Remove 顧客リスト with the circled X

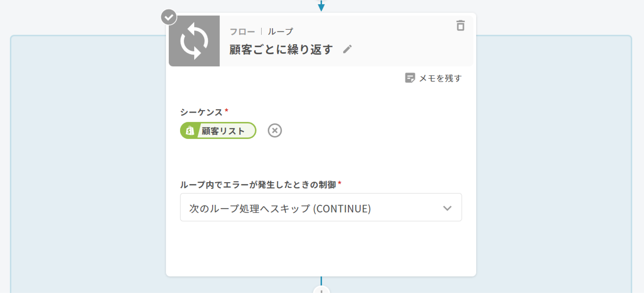pos(275,131)
